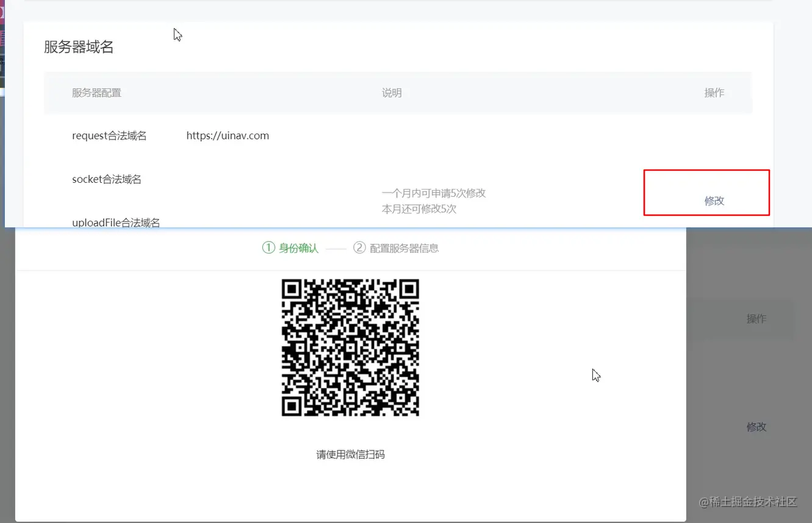Click socket合法域名 label

(x=107, y=179)
